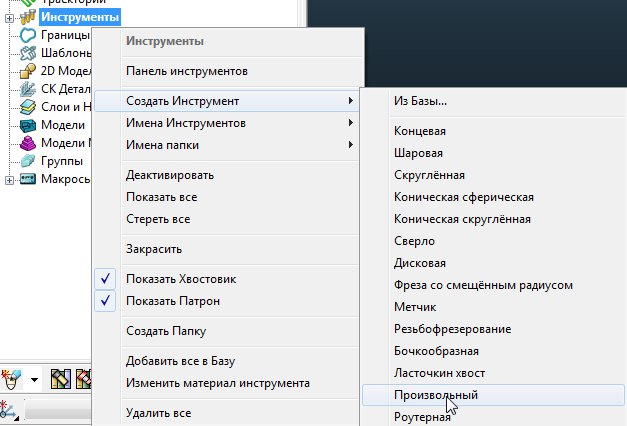The image size is (627, 426).
Task: Select Роутерная tool type
Action: (493, 417)
